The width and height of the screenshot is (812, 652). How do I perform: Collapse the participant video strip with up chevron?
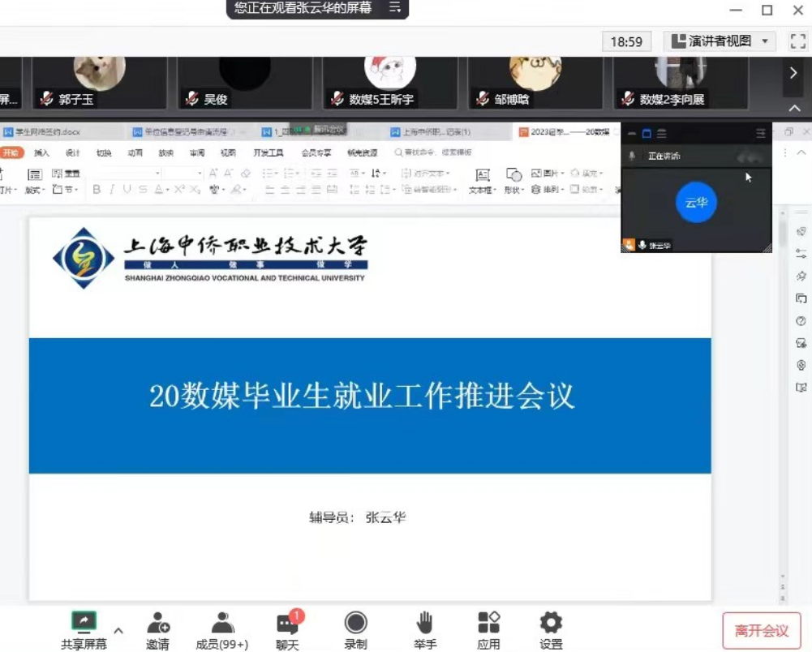(794, 108)
